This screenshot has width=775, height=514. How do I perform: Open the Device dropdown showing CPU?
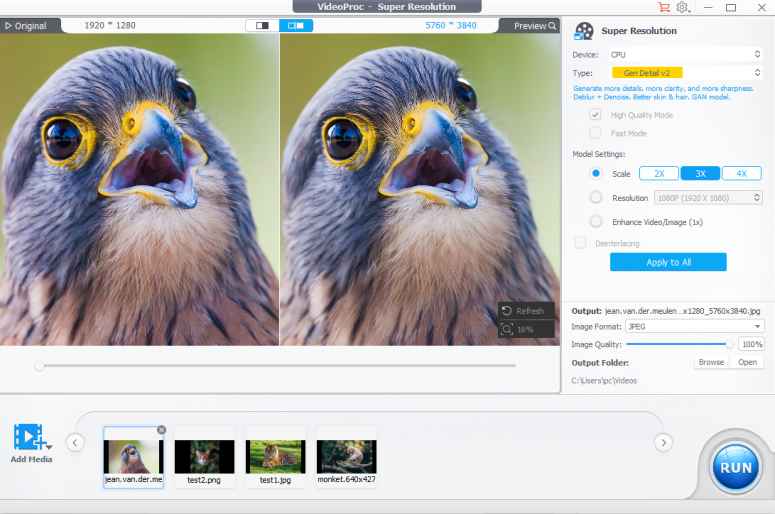pyautogui.click(x=686, y=54)
